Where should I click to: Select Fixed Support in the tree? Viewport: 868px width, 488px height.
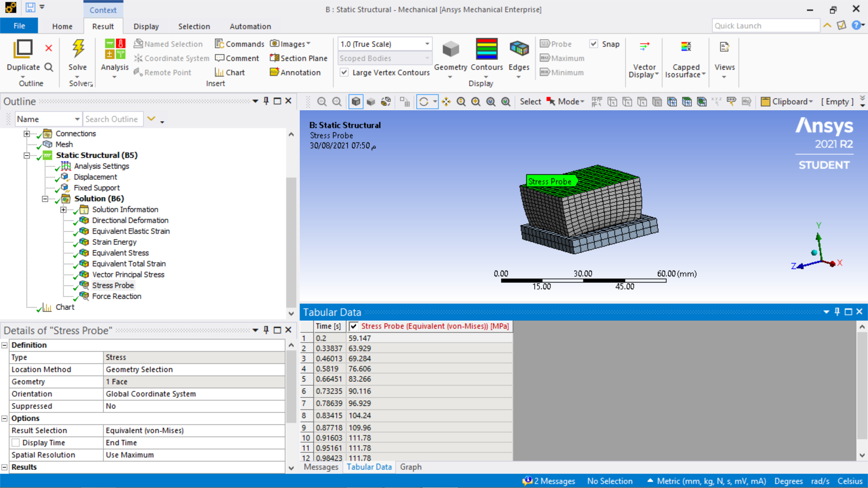click(x=97, y=188)
